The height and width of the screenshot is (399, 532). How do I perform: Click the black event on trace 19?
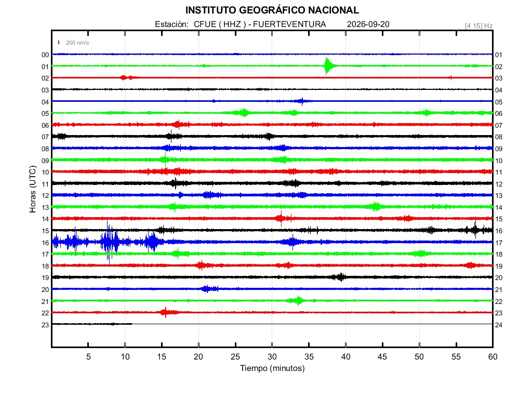(340, 277)
